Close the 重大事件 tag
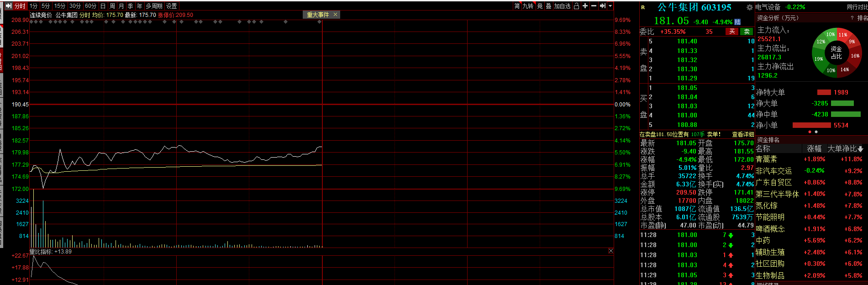The width and height of the screenshot is (868, 285). click(x=335, y=15)
